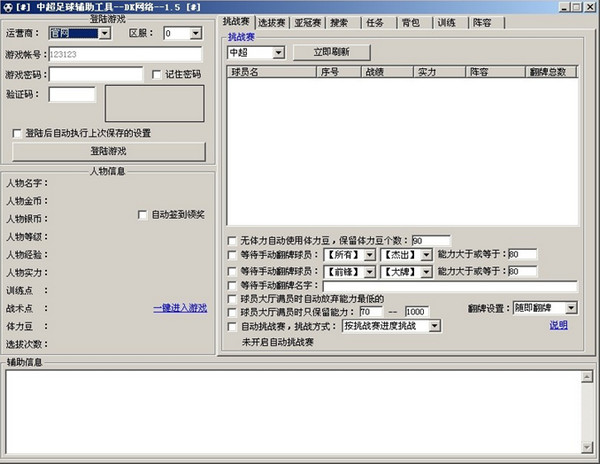Enable the 记住密码 checkbox
This screenshot has width=600, height=464.
click(157, 74)
